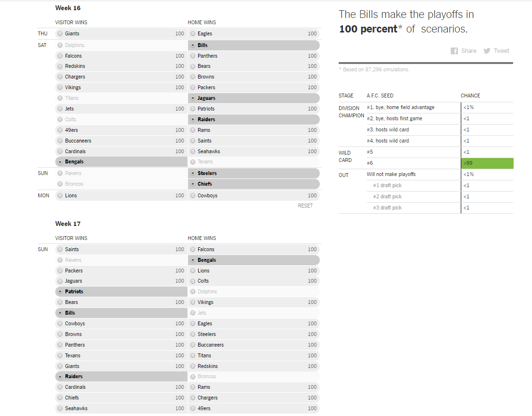
Task: Open the Tweet link
Action: (x=501, y=51)
